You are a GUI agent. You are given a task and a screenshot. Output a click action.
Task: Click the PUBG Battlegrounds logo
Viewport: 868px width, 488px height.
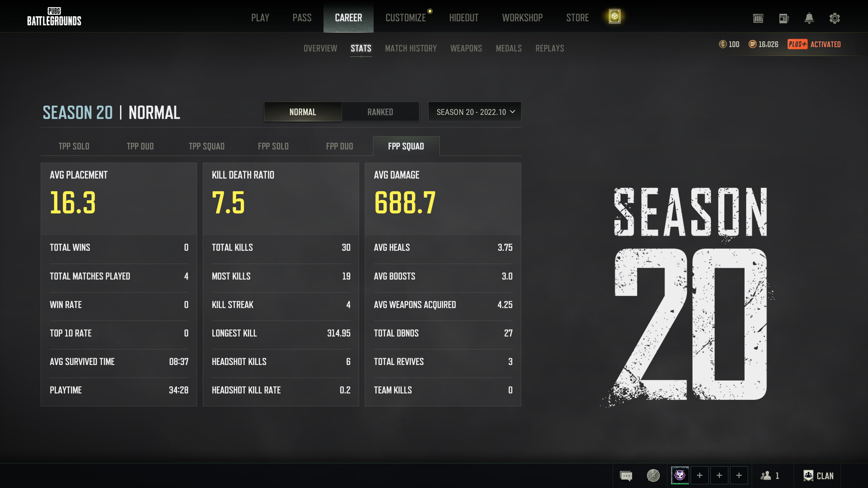point(54,17)
